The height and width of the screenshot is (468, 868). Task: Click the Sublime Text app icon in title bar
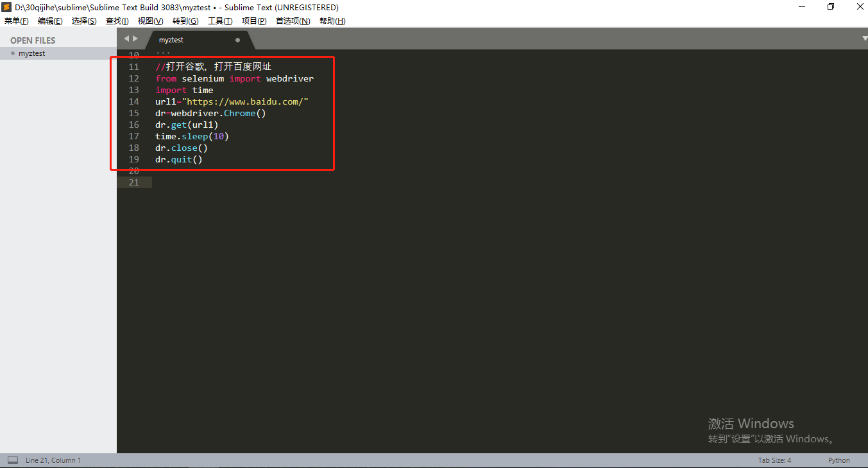pos(7,7)
